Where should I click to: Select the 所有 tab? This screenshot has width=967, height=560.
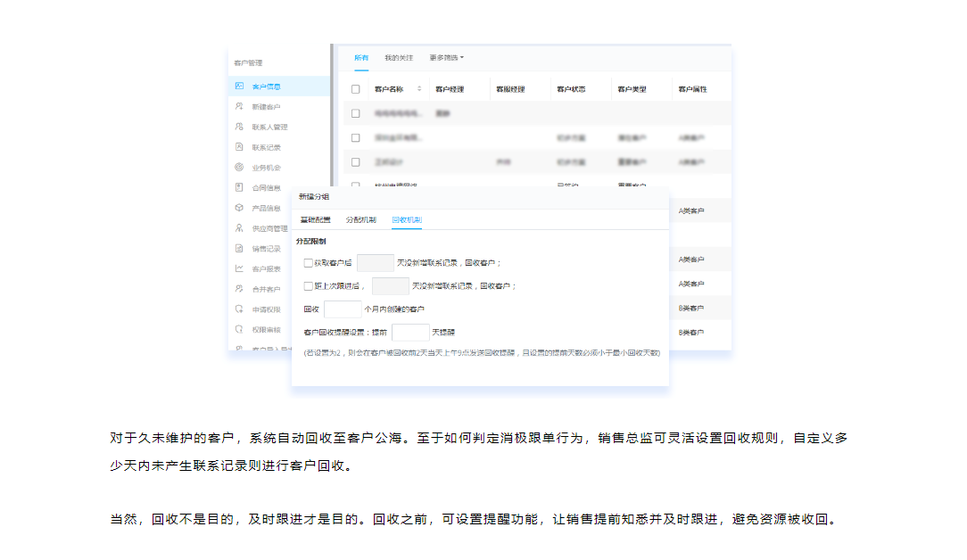coord(361,58)
